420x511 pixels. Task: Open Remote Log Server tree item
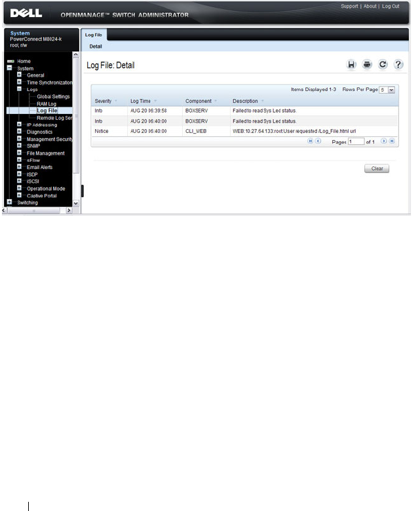54,118
